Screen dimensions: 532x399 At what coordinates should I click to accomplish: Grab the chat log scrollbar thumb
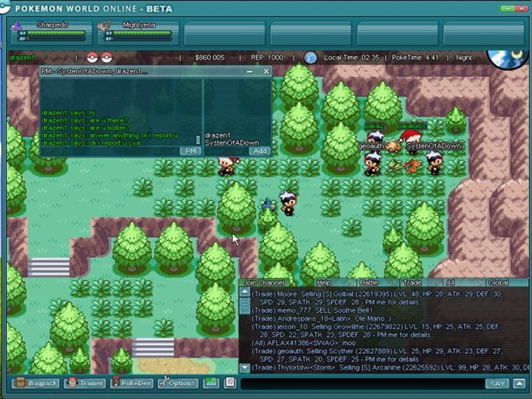pyautogui.click(x=244, y=305)
